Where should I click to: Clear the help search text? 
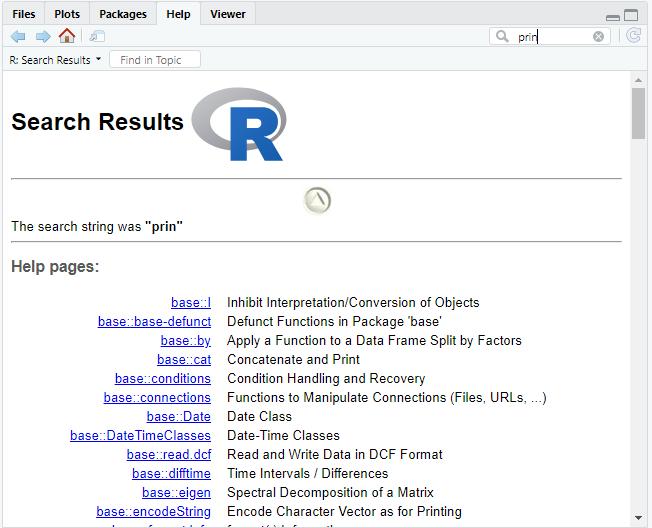[598, 37]
